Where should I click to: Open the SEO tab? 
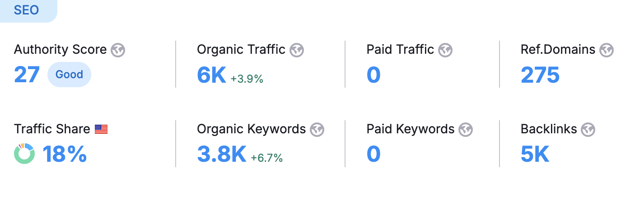[27, 10]
